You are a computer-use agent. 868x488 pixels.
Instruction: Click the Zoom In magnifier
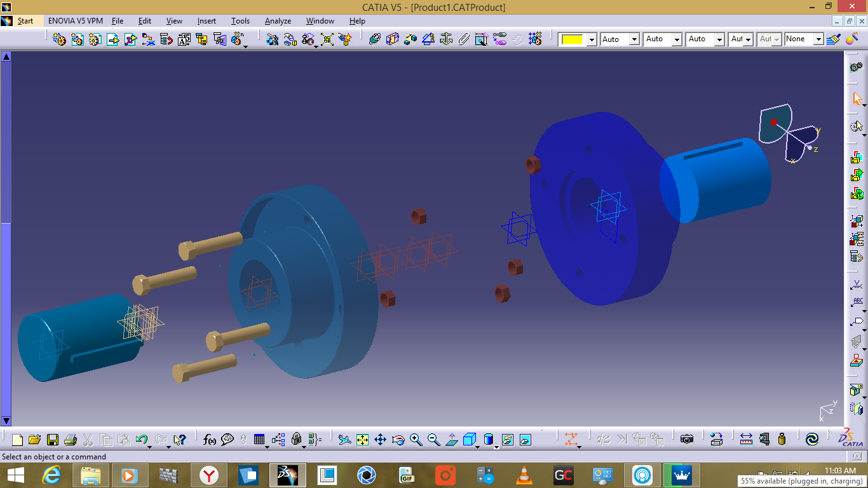(x=416, y=440)
